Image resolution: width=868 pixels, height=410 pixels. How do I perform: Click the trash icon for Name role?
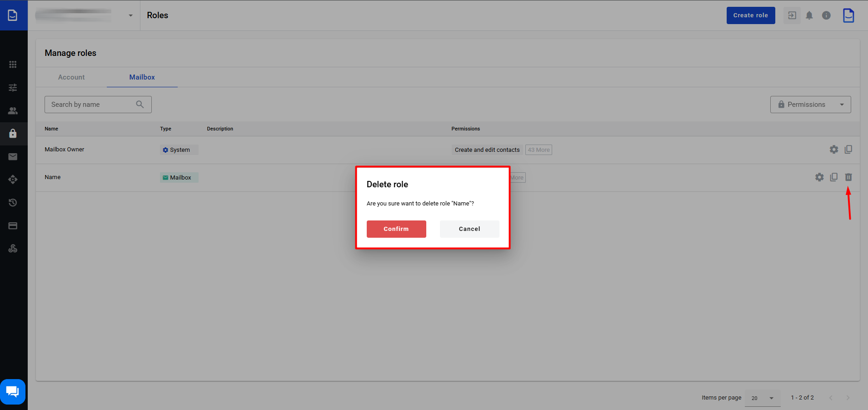point(848,177)
